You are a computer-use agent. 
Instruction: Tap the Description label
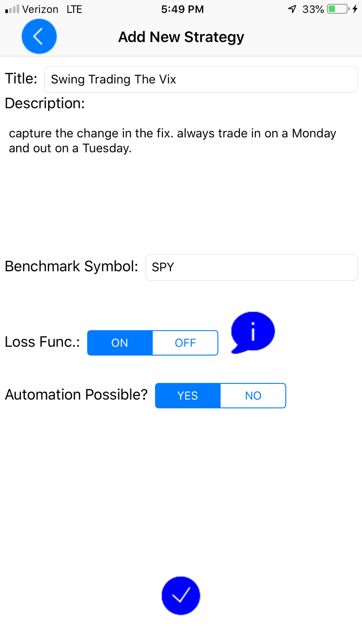coord(45,104)
